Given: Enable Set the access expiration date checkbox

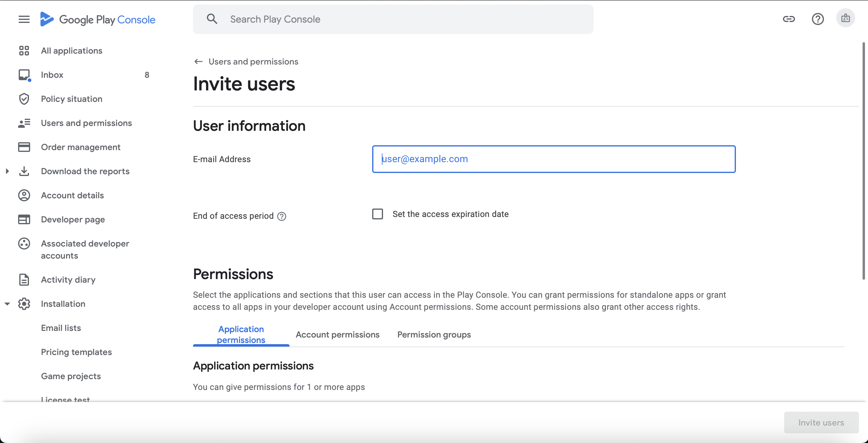Looking at the screenshot, I should click(x=377, y=214).
